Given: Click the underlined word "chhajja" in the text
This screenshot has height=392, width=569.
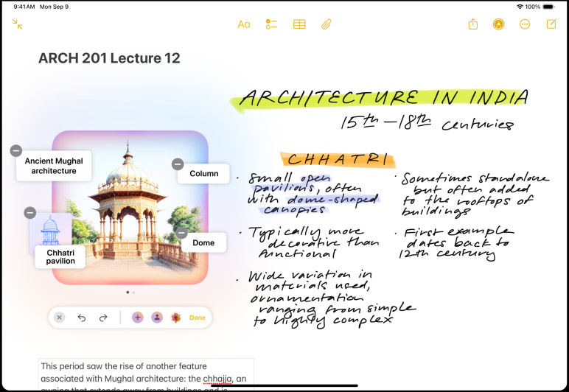Looking at the screenshot, I should point(218,379).
